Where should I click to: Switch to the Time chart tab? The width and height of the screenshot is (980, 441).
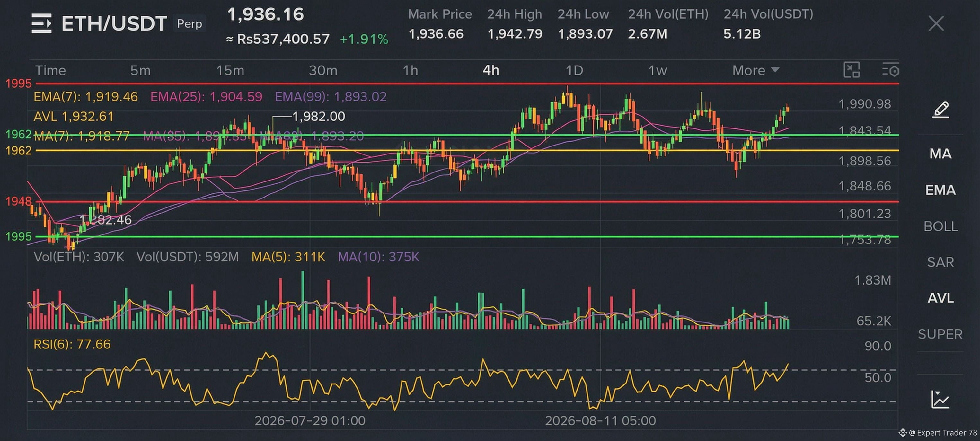(x=51, y=70)
